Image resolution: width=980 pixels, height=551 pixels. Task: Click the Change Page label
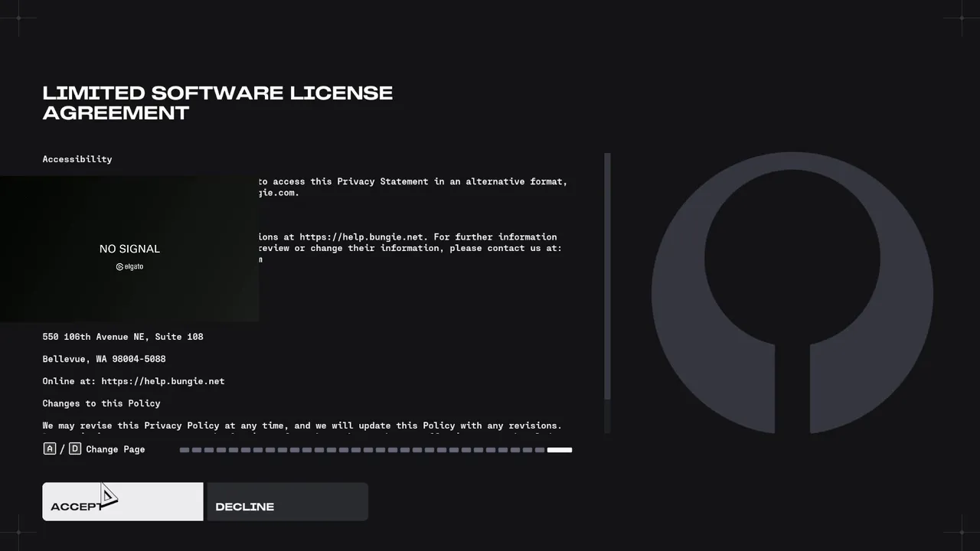(x=116, y=449)
